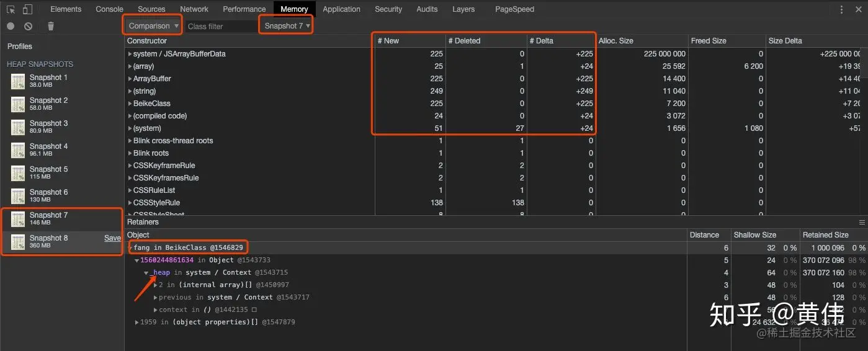868x351 pixels.
Task: Expand the CSSStyleRule constructor row
Action: 130,203
